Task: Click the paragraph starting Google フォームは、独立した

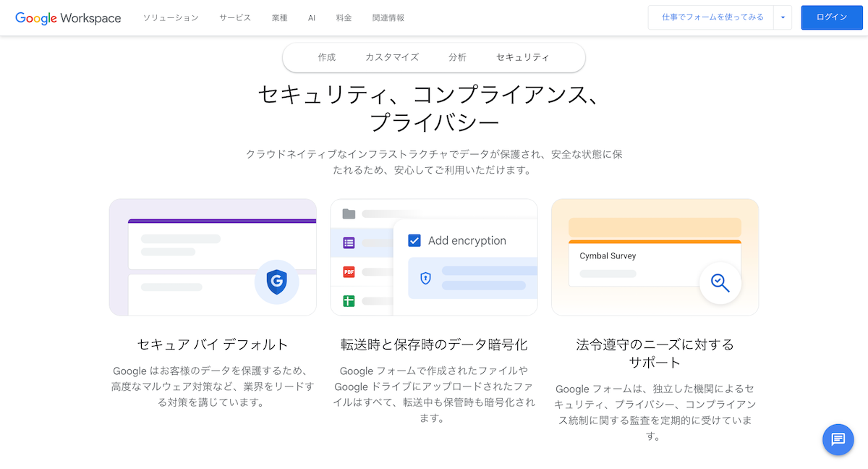Action: point(655,413)
